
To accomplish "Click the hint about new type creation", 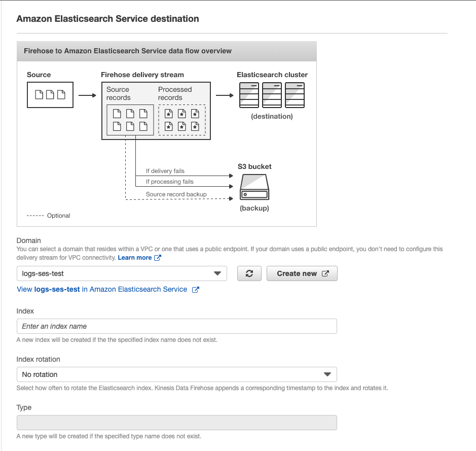I will tap(108, 436).
